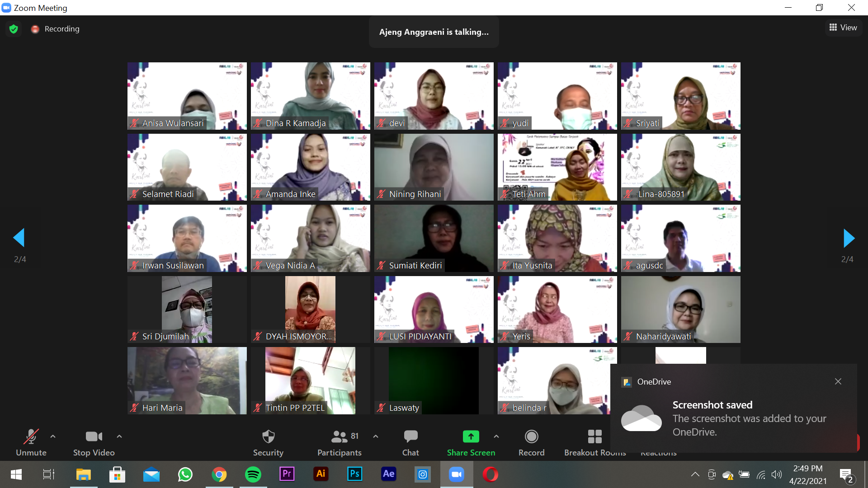Open the View layout menu
Image resolution: width=868 pixels, height=488 pixels.
click(x=843, y=28)
